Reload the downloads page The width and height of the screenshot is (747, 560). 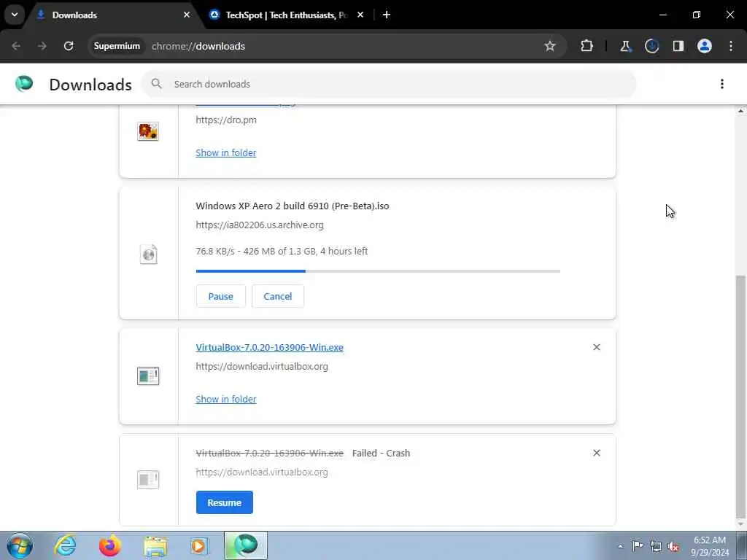[x=69, y=46]
